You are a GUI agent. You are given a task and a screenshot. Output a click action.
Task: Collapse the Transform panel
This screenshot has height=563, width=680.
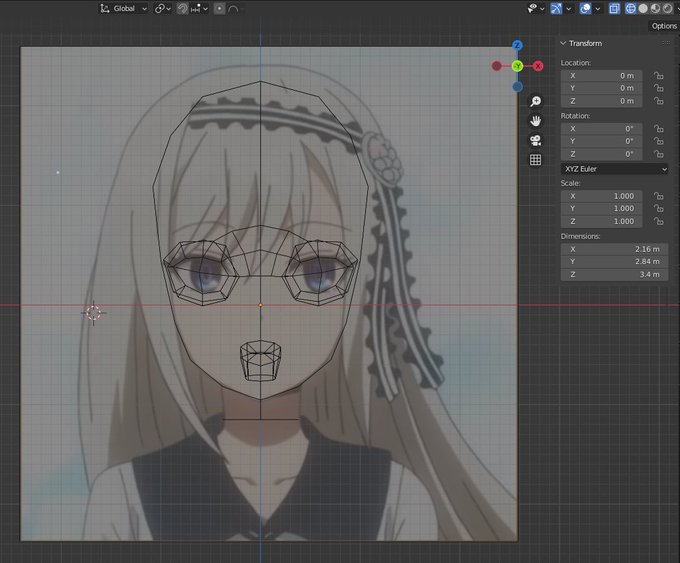click(563, 43)
